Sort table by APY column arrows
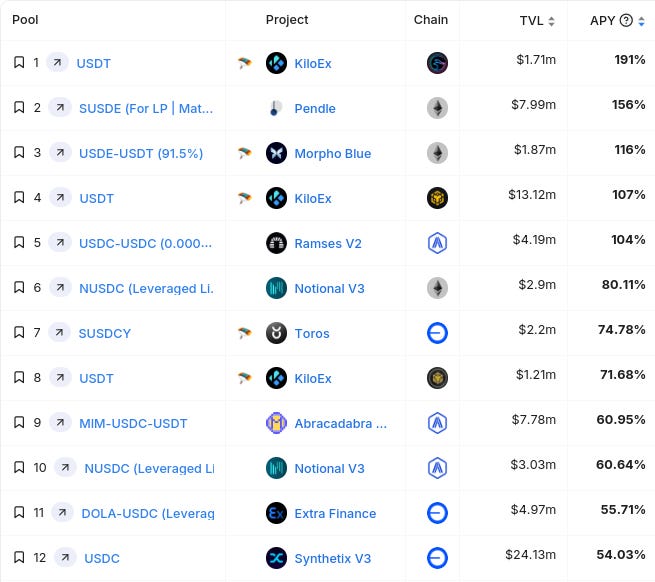Screen dimensions: 655x582 click(641, 21)
